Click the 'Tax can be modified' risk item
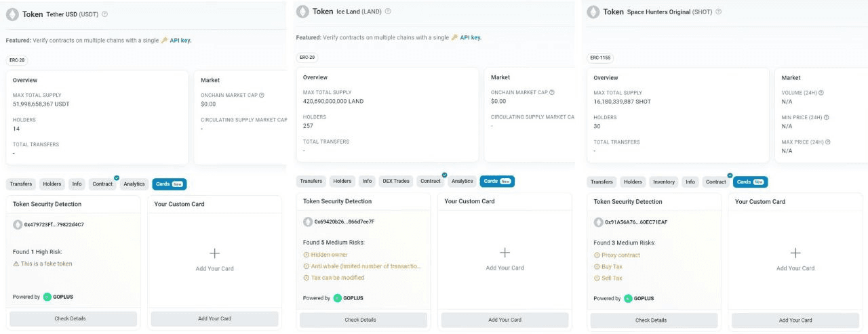 [x=338, y=278]
